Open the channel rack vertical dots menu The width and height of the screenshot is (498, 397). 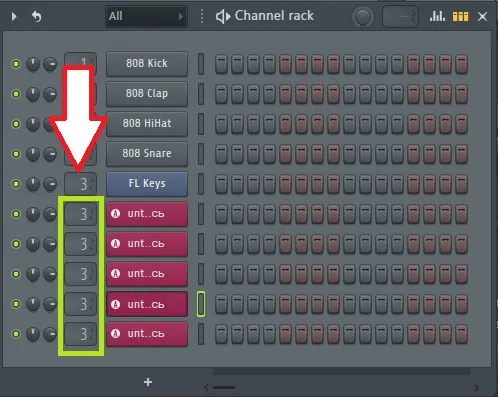click(x=202, y=16)
